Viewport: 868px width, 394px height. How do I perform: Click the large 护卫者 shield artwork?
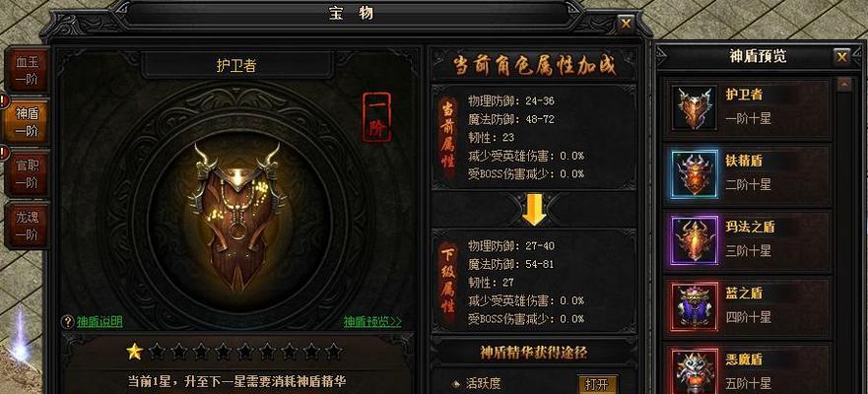(236, 214)
